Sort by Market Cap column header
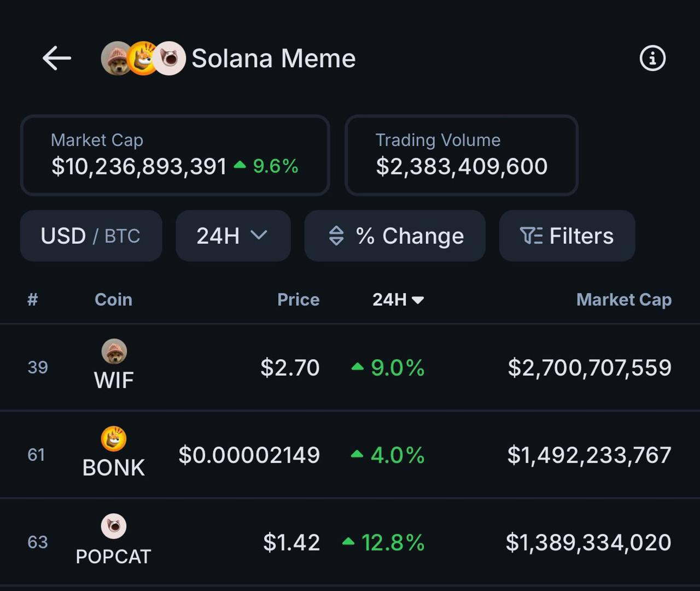This screenshot has height=591, width=700. pyautogui.click(x=623, y=300)
